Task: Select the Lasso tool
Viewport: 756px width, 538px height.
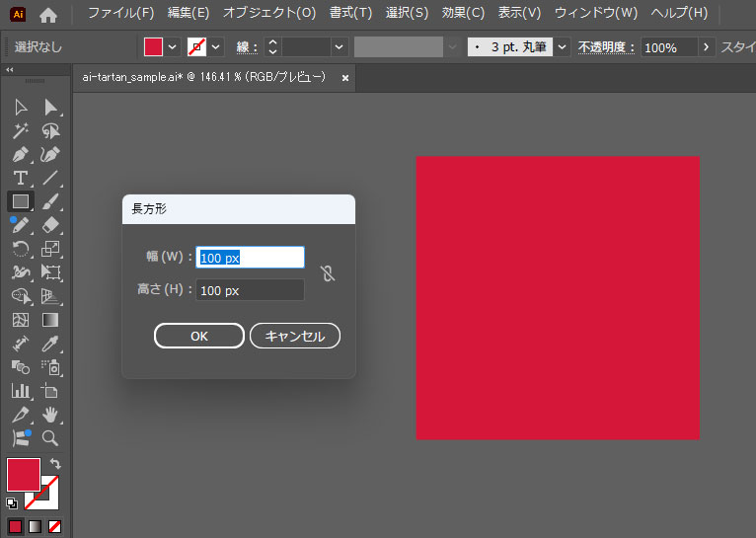Action: [50, 130]
